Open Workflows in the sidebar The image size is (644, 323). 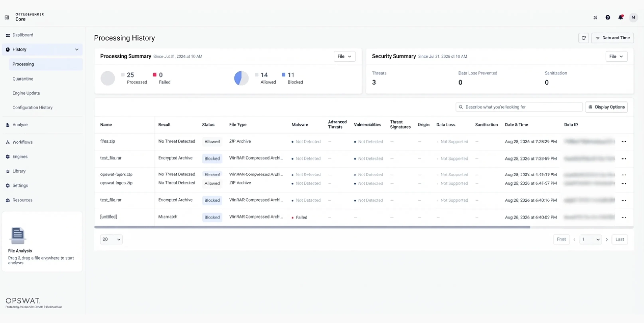(x=22, y=142)
